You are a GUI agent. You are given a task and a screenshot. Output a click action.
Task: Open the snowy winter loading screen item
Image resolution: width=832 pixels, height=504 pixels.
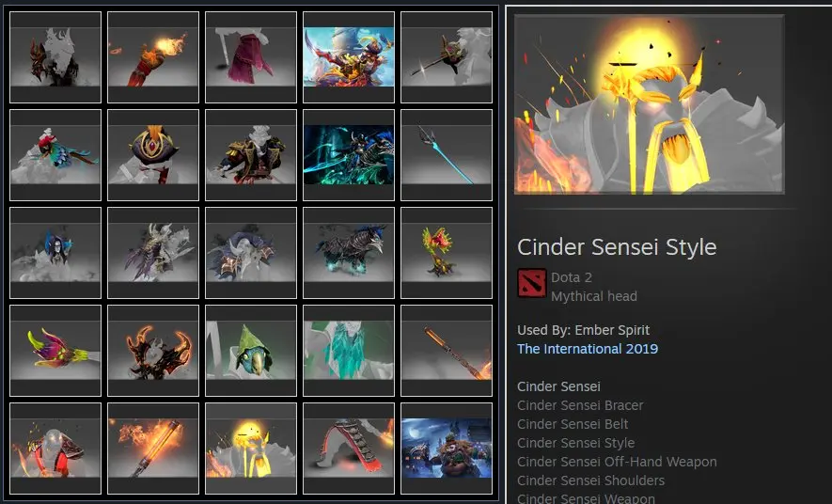447,449
